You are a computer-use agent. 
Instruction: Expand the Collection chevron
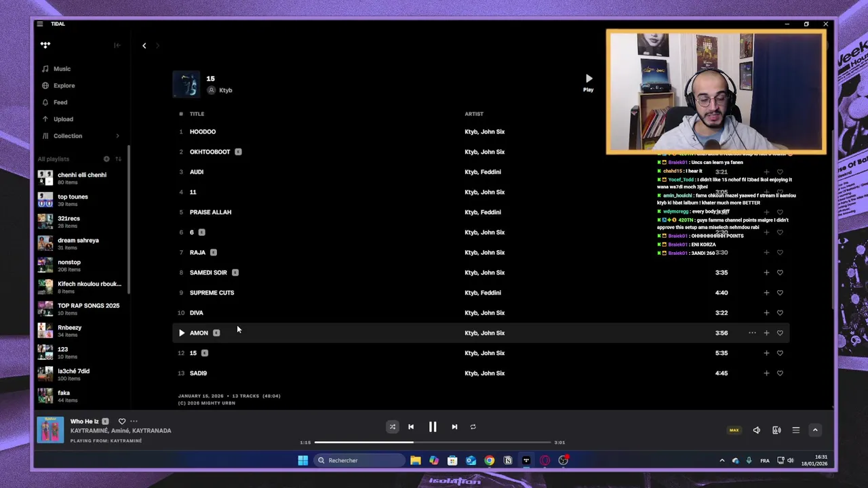[117, 136]
